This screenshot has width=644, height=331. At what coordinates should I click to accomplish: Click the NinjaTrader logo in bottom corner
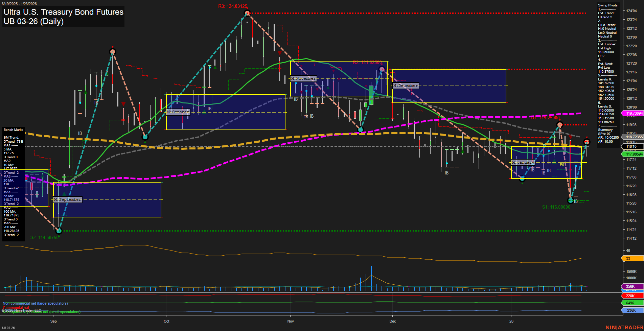click(x=624, y=327)
